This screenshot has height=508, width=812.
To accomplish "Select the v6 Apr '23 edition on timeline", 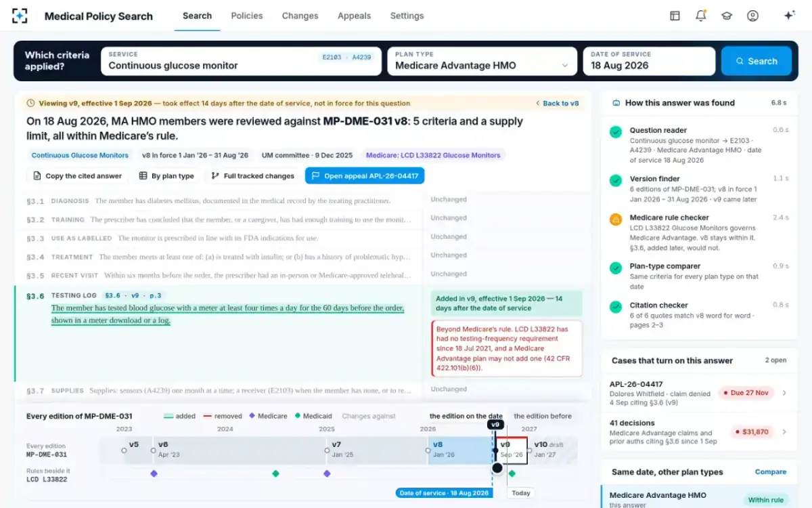I will (x=240, y=450).
